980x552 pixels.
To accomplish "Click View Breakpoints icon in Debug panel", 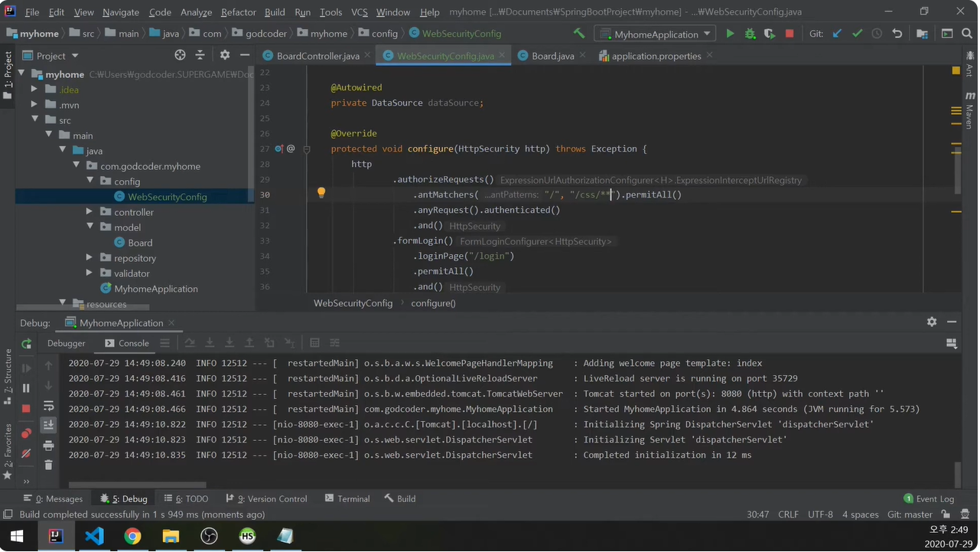I will [x=26, y=433].
